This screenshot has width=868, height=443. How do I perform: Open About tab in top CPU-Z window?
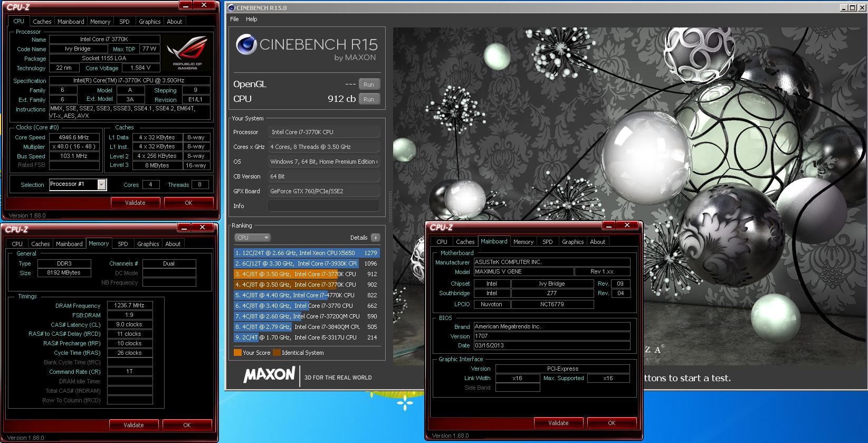coord(175,22)
